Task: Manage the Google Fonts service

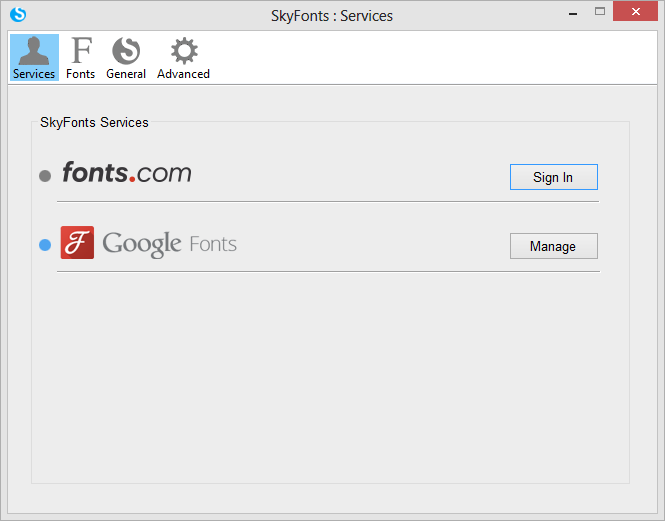Action: (553, 246)
